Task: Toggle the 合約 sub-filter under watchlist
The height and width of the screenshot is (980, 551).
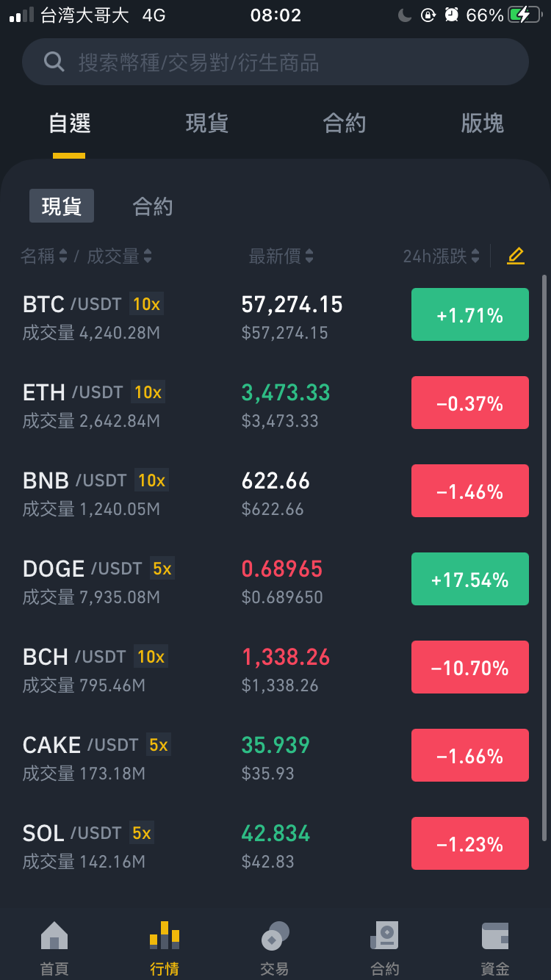Action: click(x=153, y=206)
